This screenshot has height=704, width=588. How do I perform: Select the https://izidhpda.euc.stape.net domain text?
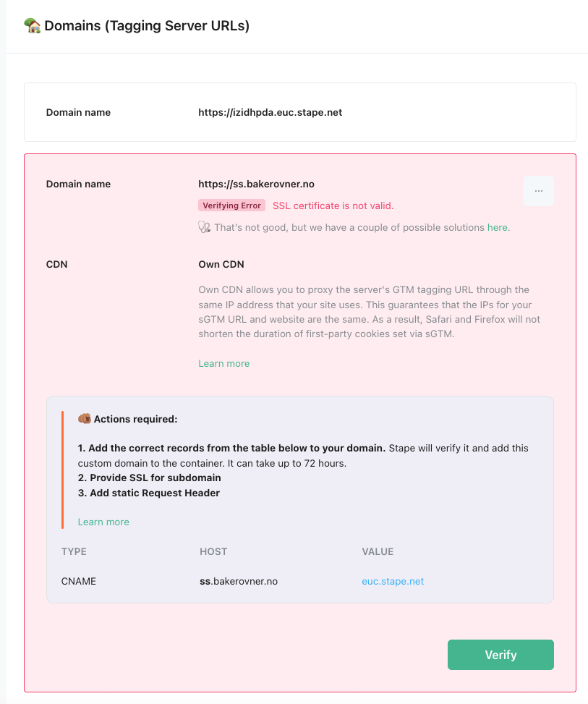[x=270, y=112]
